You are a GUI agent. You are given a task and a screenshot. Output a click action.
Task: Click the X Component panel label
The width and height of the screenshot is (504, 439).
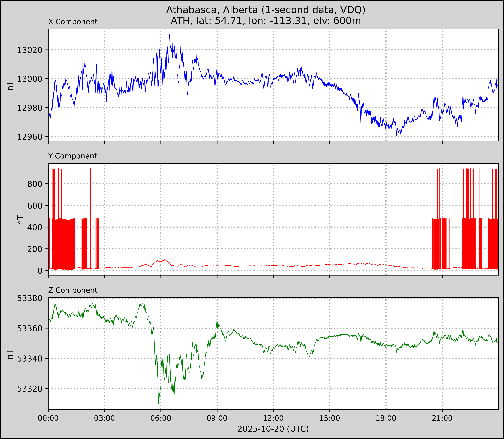point(73,22)
